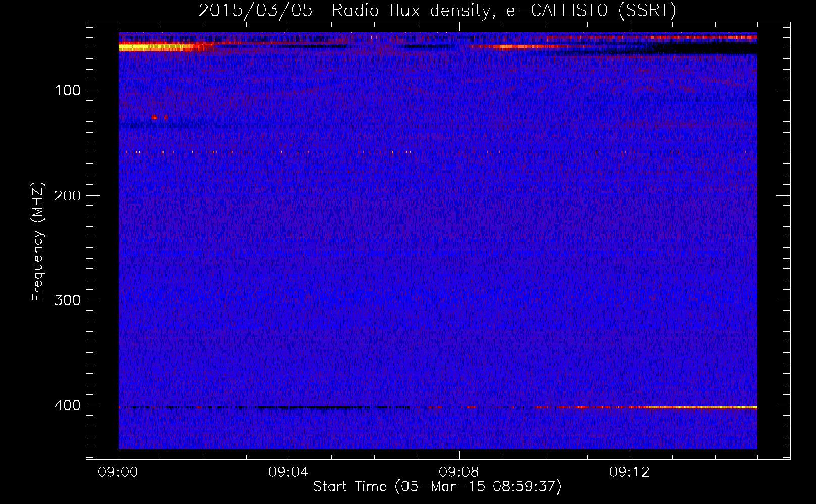The width and height of the screenshot is (816, 504).
Task: Click the 09:00 time tick label
Action: [119, 472]
